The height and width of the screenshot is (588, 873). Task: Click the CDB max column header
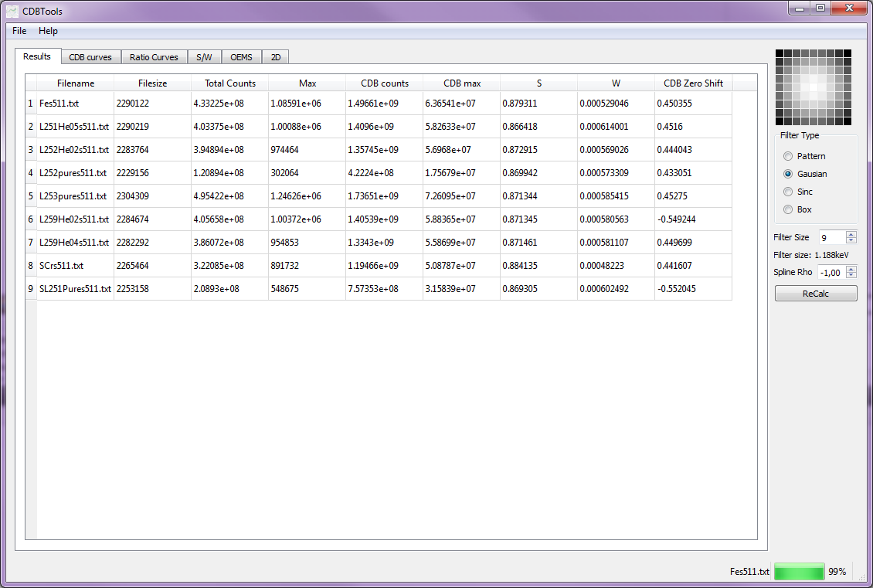[x=461, y=83]
